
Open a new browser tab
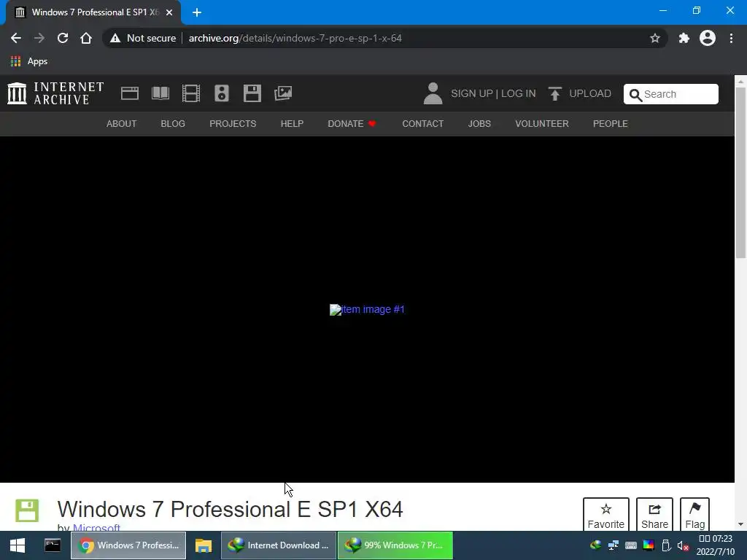[x=197, y=12]
